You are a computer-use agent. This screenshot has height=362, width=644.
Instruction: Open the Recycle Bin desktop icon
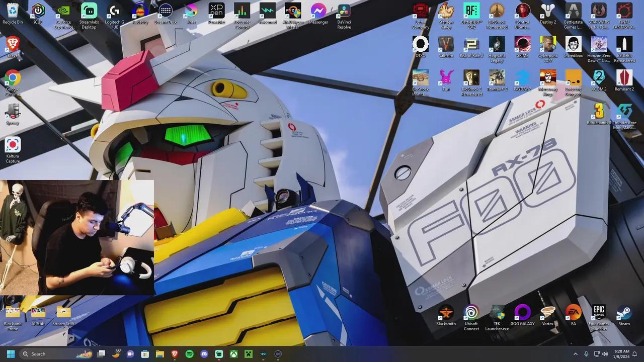13,14
